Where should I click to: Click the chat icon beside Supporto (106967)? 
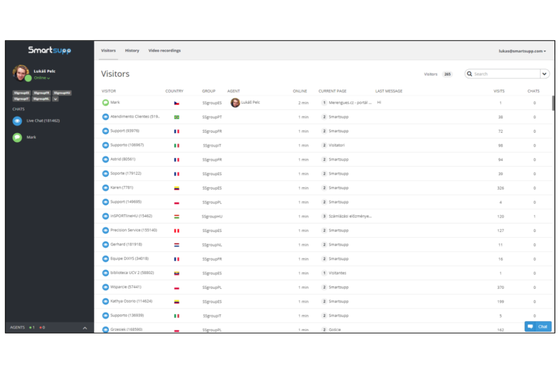105,145
